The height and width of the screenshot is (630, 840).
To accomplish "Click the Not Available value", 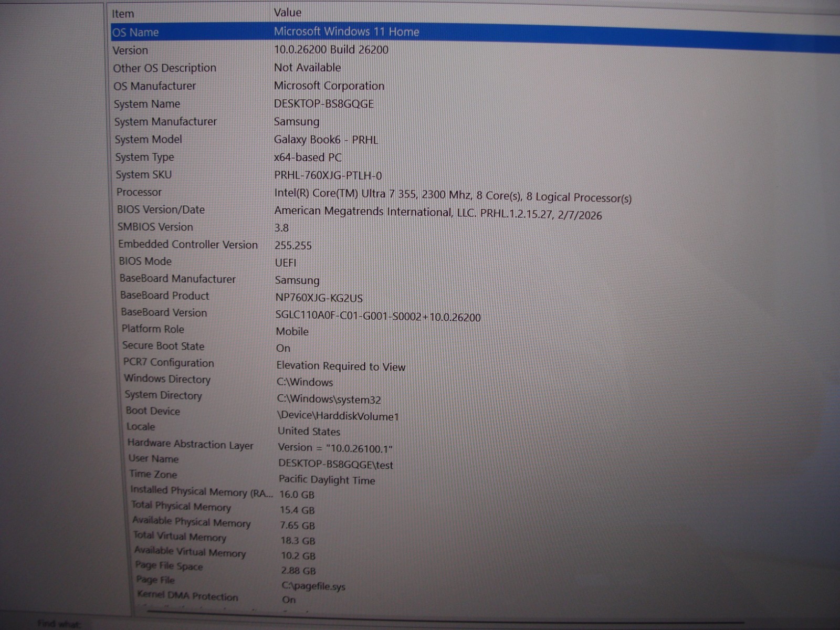I will click(x=307, y=68).
